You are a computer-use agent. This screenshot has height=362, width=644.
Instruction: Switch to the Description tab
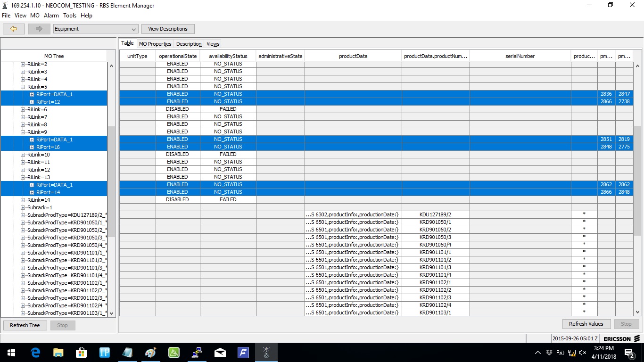coord(189,44)
